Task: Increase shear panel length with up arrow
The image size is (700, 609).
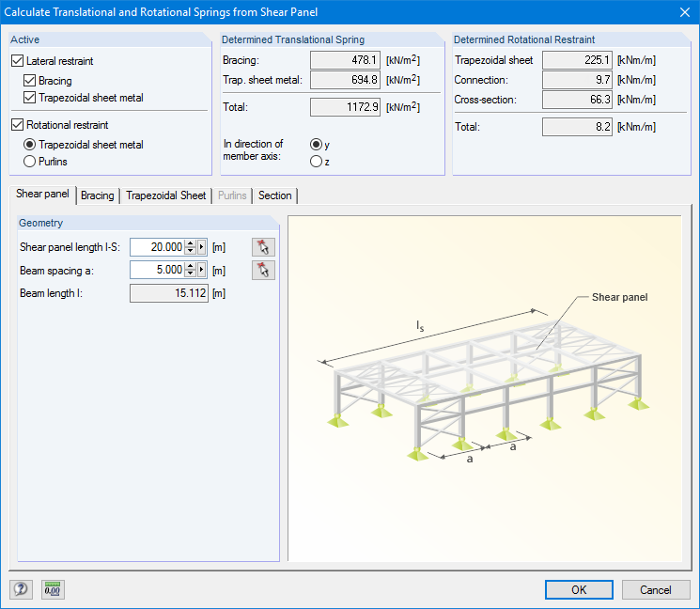Action: pos(191,243)
